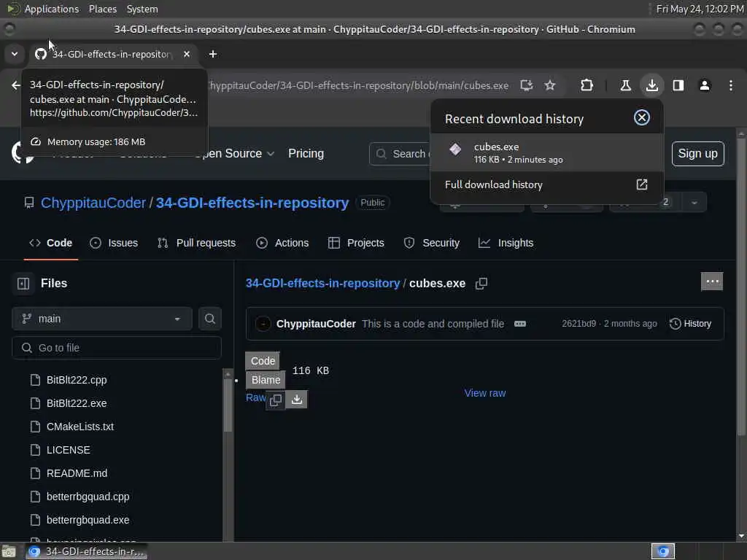Click the install app icon in address bar
Screen dimensions: 747x560
click(x=527, y=86)
